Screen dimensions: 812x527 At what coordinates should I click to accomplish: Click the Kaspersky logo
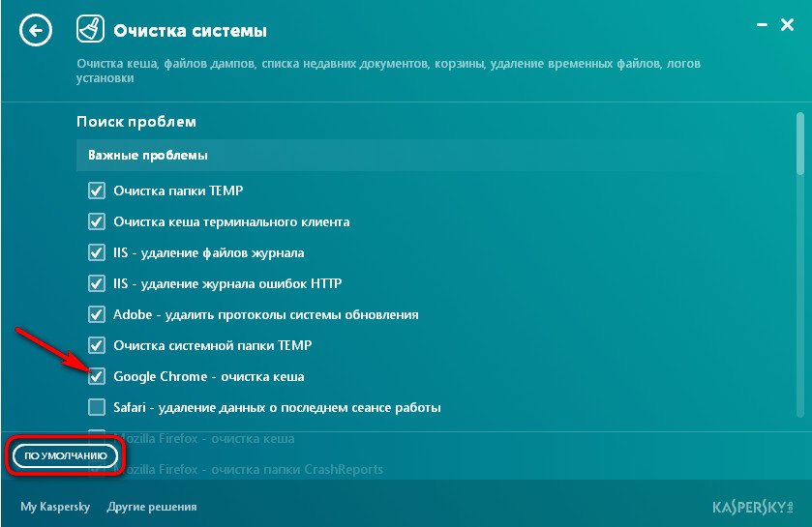753,507
